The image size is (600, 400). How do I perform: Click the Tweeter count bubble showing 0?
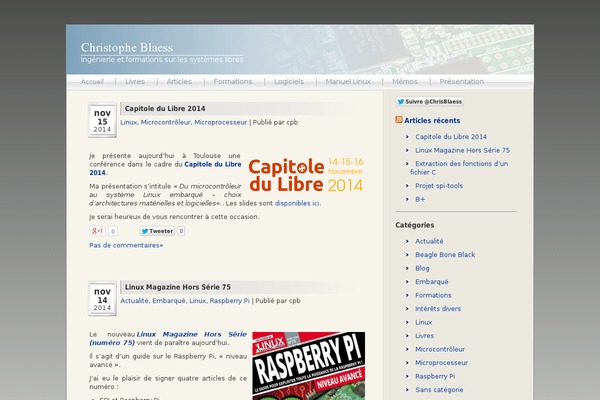coord(181,231)
